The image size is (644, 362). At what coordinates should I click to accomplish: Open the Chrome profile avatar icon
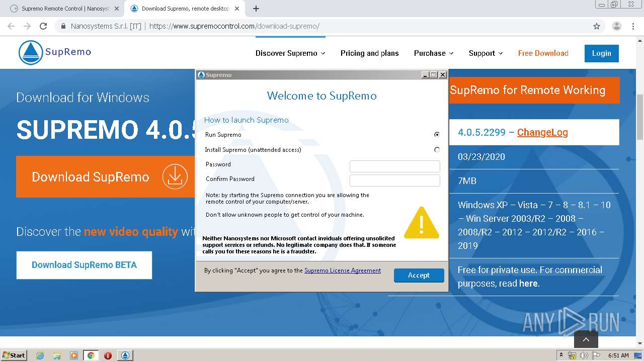[x=616, y=26]
